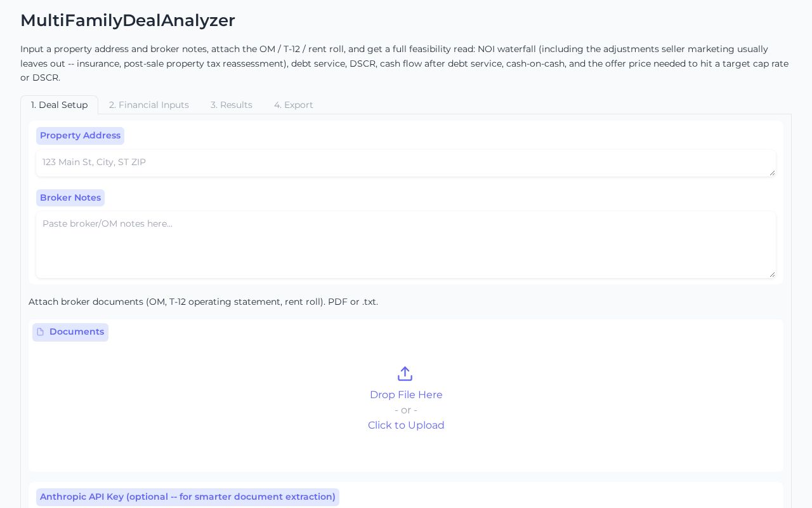Select the 1. Deal Setup tab
Viewport: 812px width, 508px height.
(x=60, y=105)
